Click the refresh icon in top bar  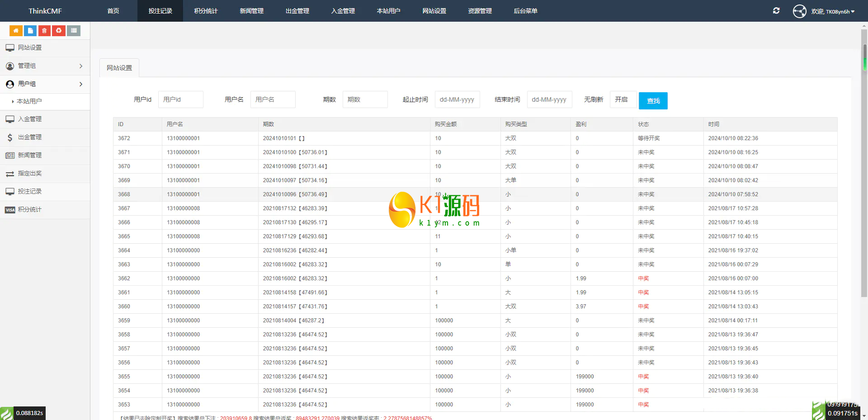click(776, 11)
